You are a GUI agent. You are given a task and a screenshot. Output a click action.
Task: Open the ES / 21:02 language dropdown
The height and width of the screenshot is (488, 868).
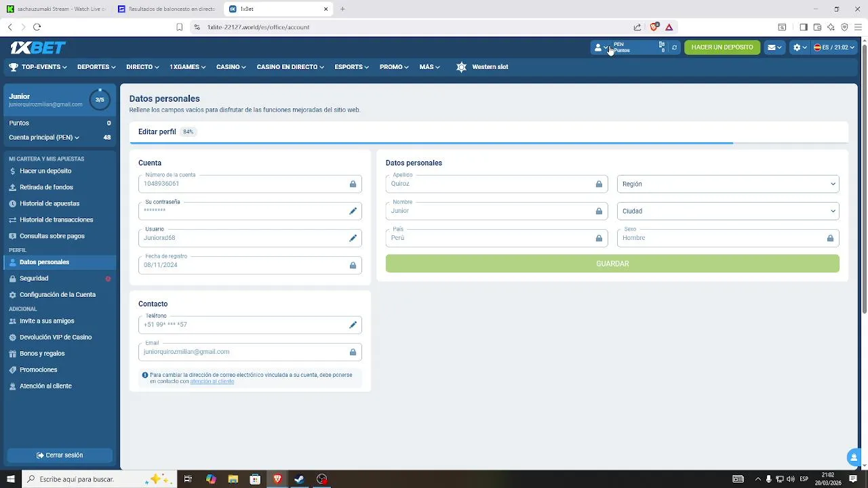coord(834,47)
